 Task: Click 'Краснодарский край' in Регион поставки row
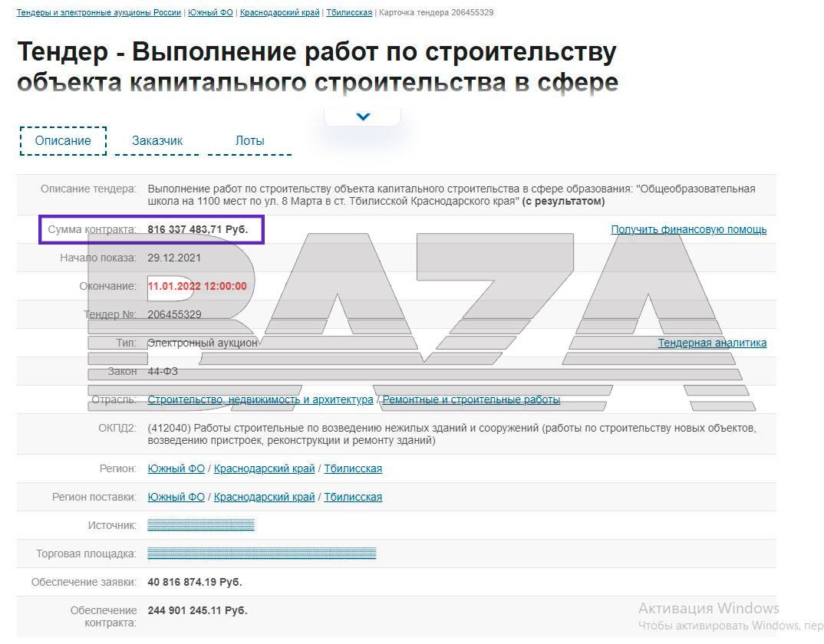(x=264, y=497)
